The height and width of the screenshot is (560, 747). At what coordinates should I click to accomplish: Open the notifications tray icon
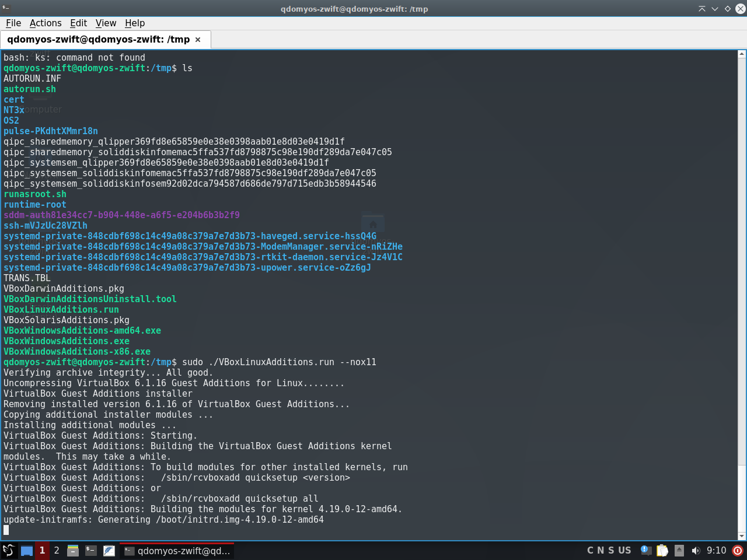pos(645,550)
